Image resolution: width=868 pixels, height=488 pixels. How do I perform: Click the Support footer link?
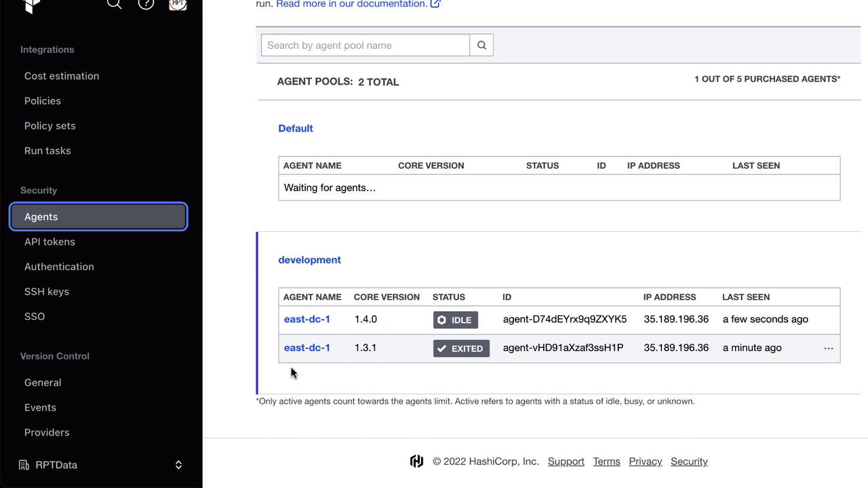coord(566,462)
